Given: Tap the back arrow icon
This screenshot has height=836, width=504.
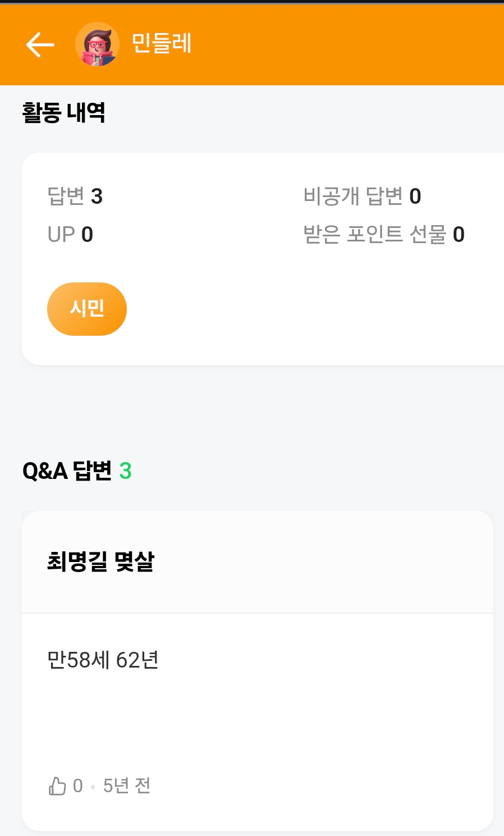Looking at the screenshot, I should click(x=40, y=44).
